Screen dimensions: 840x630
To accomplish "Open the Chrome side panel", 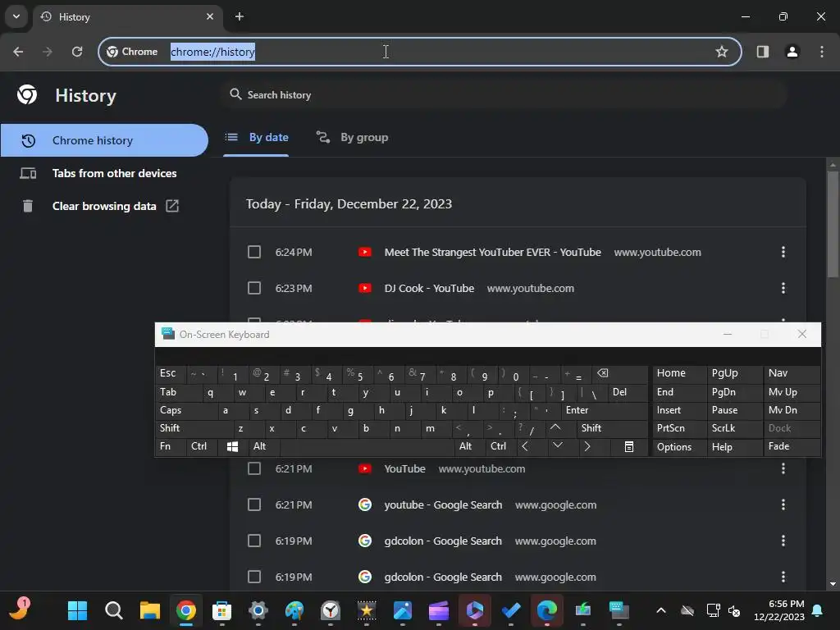I will point(762,52).
